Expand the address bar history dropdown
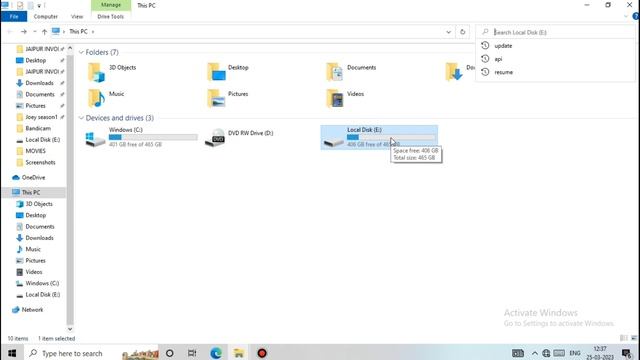Screen dimensions: 640x360 point(448,32)
